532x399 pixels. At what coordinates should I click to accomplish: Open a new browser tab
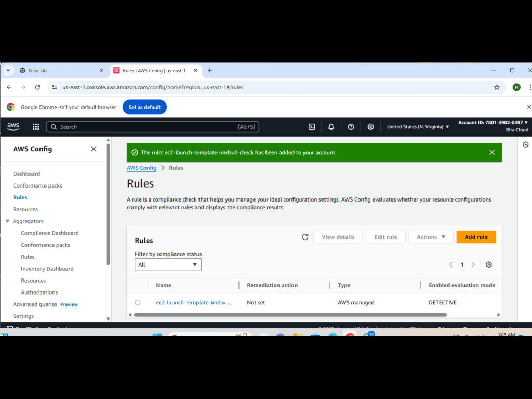point(210,70)
